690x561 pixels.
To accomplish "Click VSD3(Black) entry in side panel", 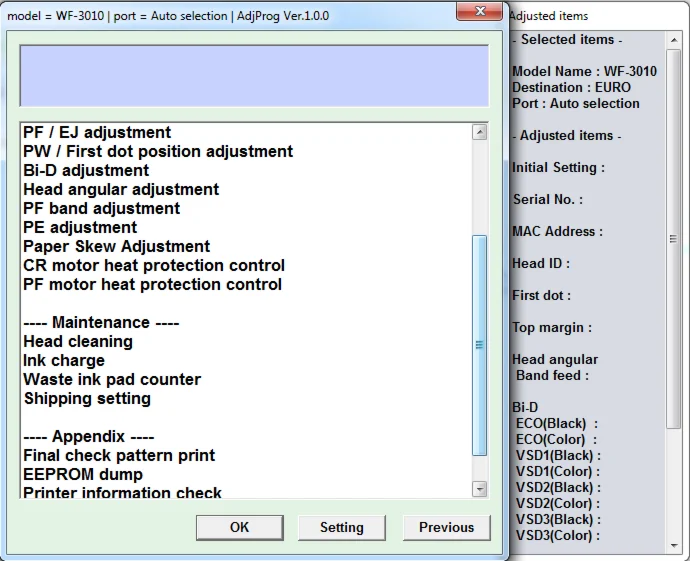I will point(558,520).
